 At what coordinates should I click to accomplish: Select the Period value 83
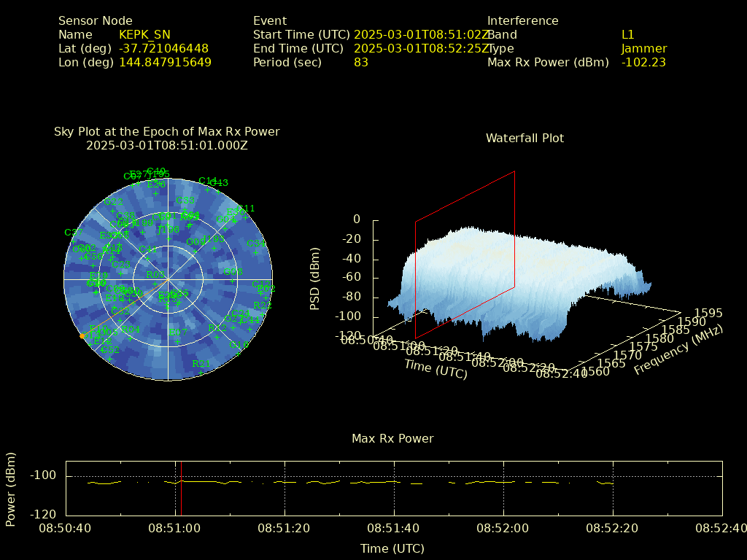[361, 63]
